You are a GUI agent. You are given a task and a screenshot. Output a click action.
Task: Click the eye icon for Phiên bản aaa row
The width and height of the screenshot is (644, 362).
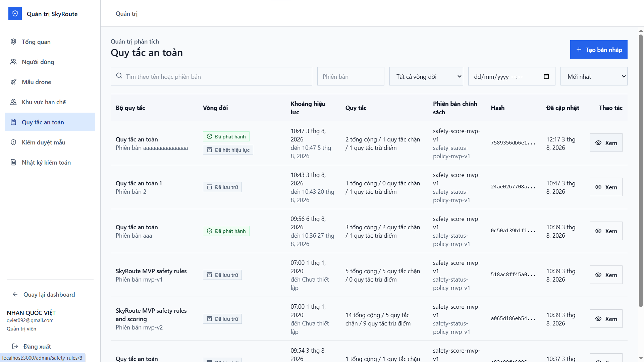pyautogui.click(x=598, y=231)
